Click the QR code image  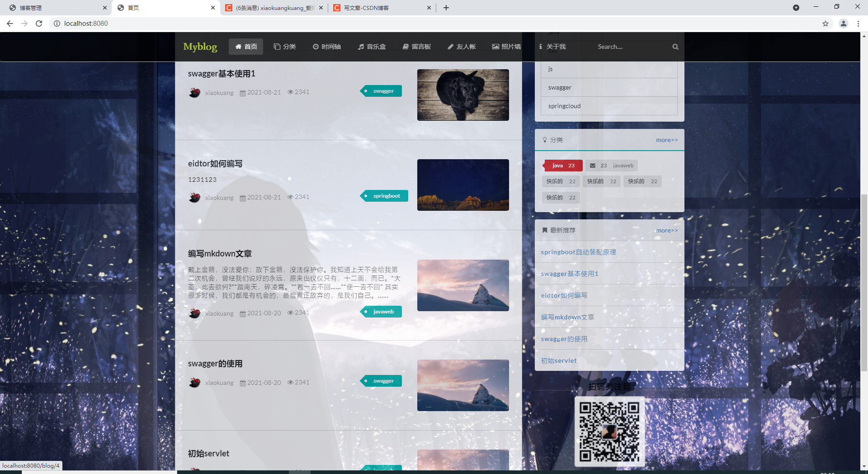point(609,431)
